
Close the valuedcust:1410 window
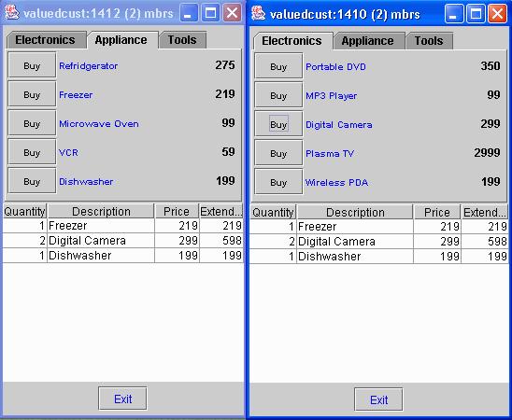pyautogui.click(x=497, y=14)
